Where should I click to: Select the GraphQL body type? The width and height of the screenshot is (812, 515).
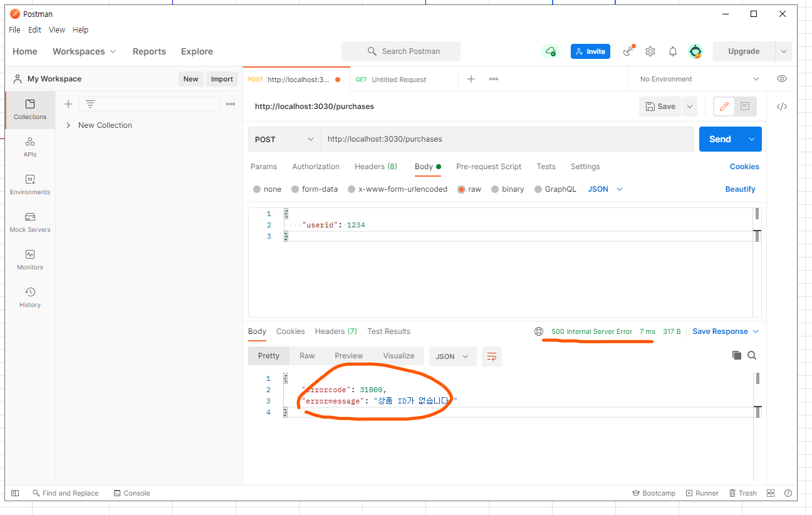click(x=555, y=189)
